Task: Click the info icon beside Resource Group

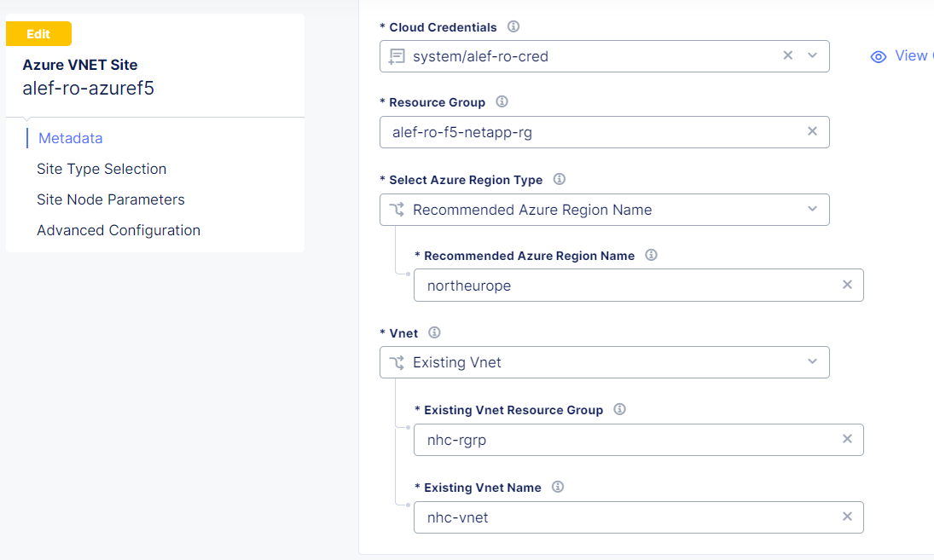Action: tap(502, 101)
